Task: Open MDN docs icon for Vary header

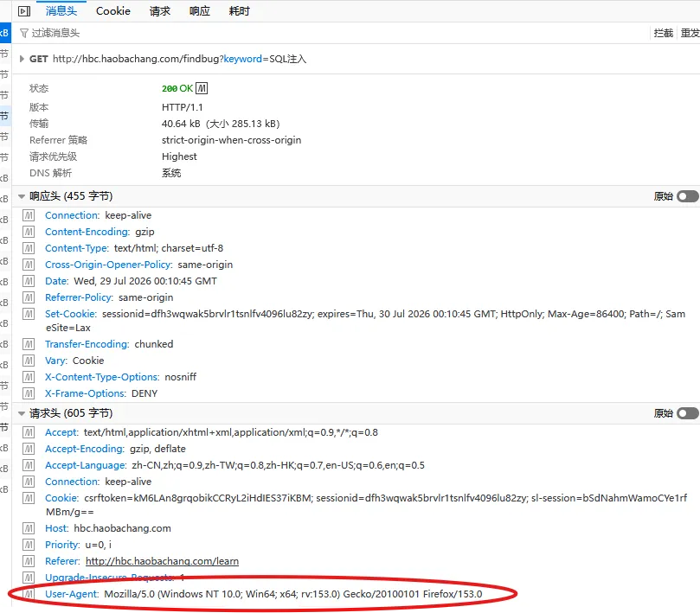Action: [29, 361]
